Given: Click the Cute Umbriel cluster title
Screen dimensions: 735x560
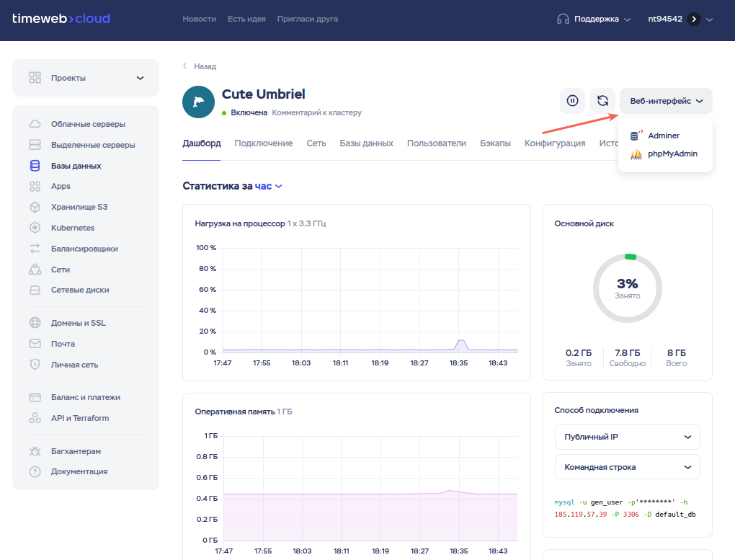Looking at the screenshot, I should point(264,94).
